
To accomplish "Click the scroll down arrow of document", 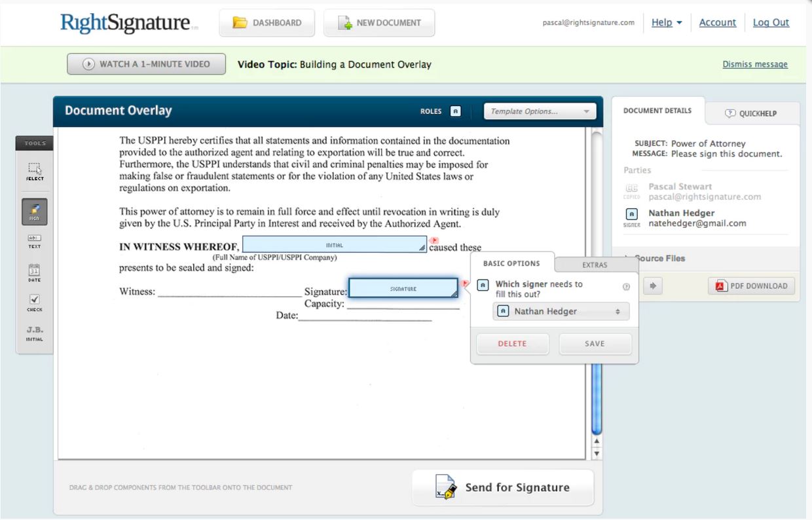I will 596,453.
